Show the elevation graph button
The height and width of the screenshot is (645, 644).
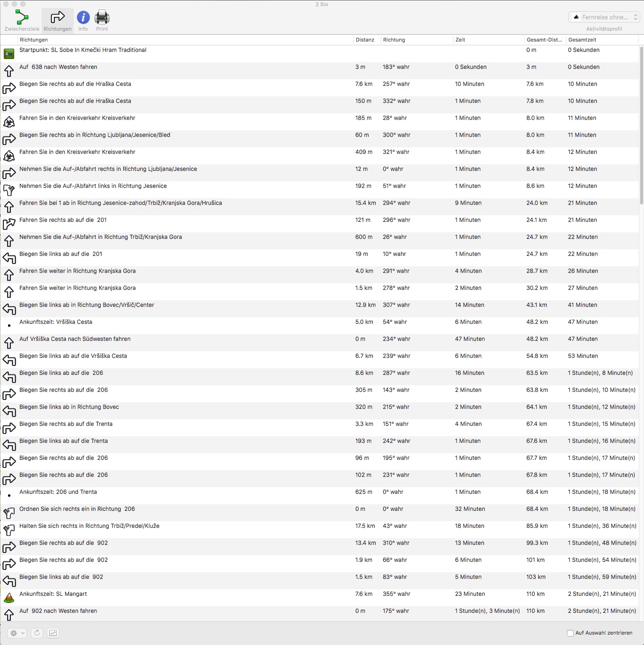pos(53,633)
